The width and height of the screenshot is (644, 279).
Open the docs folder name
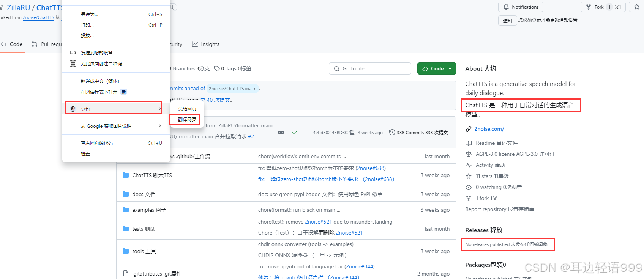point(144,194)
